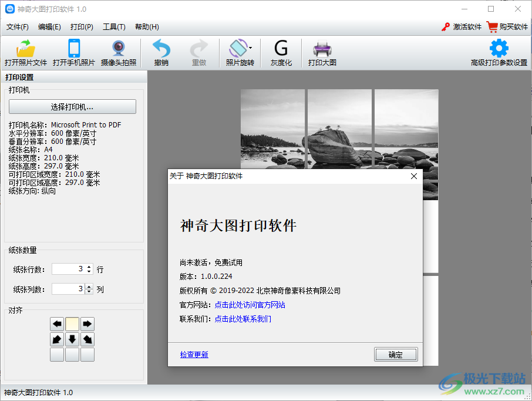Confirm the About dialog with 确定
Viewport: 532px width, 401px height.
[x=396, y=354]
